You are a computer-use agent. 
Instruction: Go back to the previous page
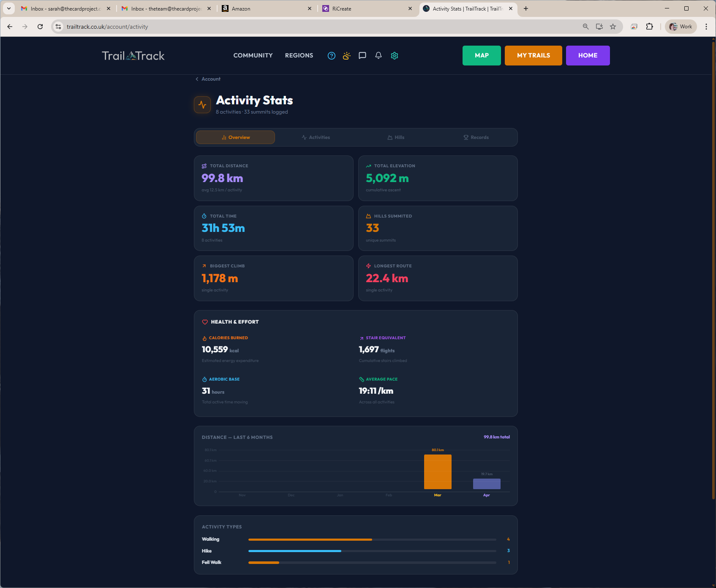pos(10,27)
